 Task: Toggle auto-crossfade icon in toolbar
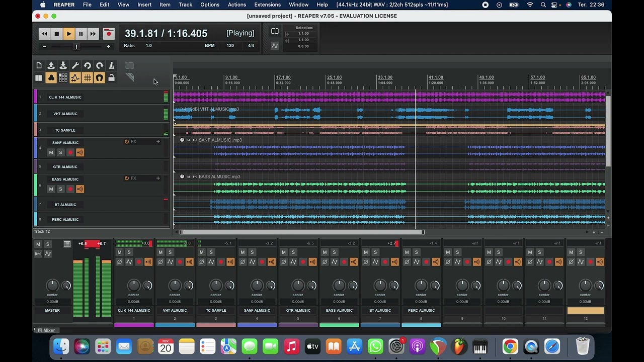[39, 78]
